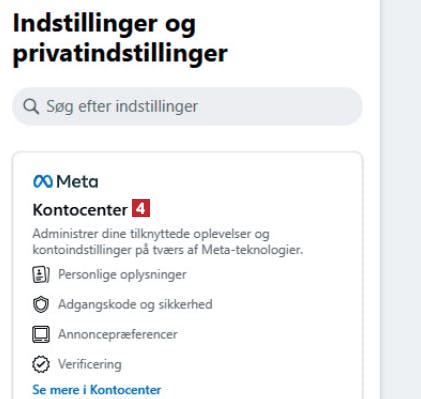Click the Kontocenter heading text

pos(80,210)
